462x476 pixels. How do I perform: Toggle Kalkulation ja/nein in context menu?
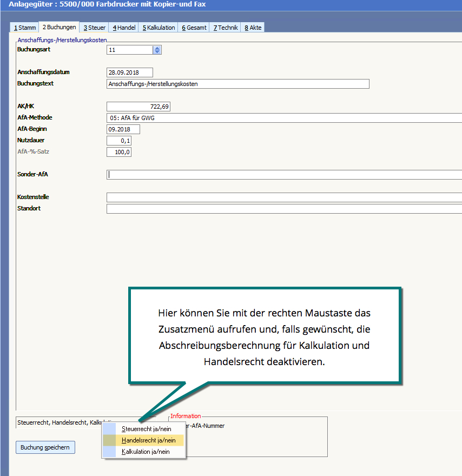pyautogui.click(x=146, y=452)
